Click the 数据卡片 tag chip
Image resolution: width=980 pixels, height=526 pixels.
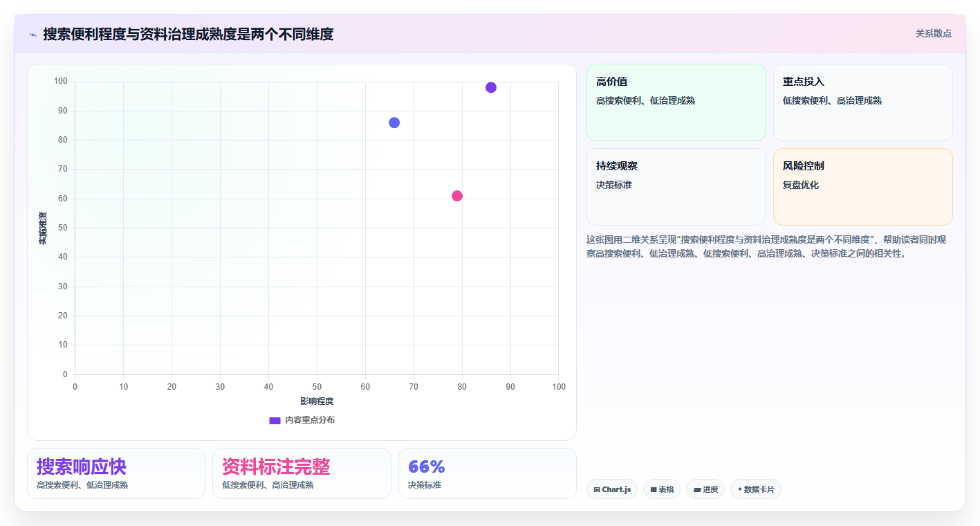(756, 489)
